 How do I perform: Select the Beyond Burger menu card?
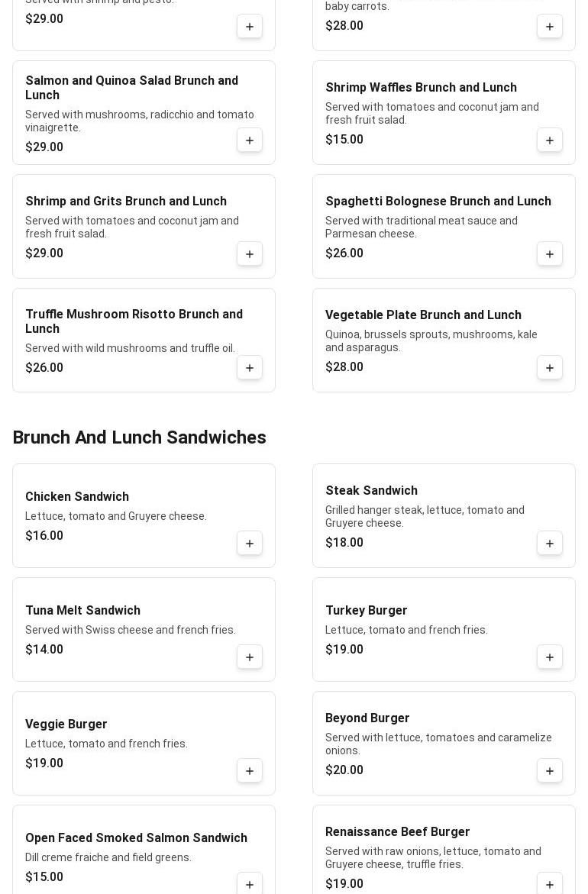pos(428,743)
